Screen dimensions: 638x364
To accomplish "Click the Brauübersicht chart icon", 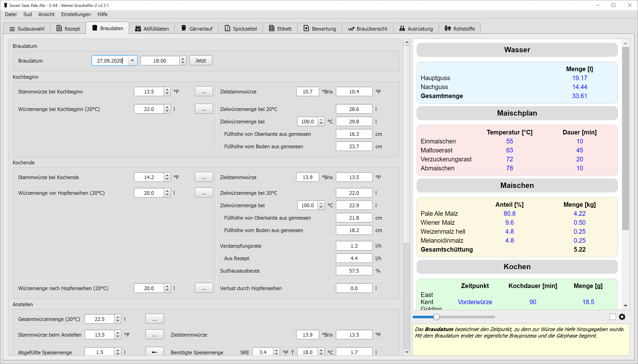I will [351, 29].
